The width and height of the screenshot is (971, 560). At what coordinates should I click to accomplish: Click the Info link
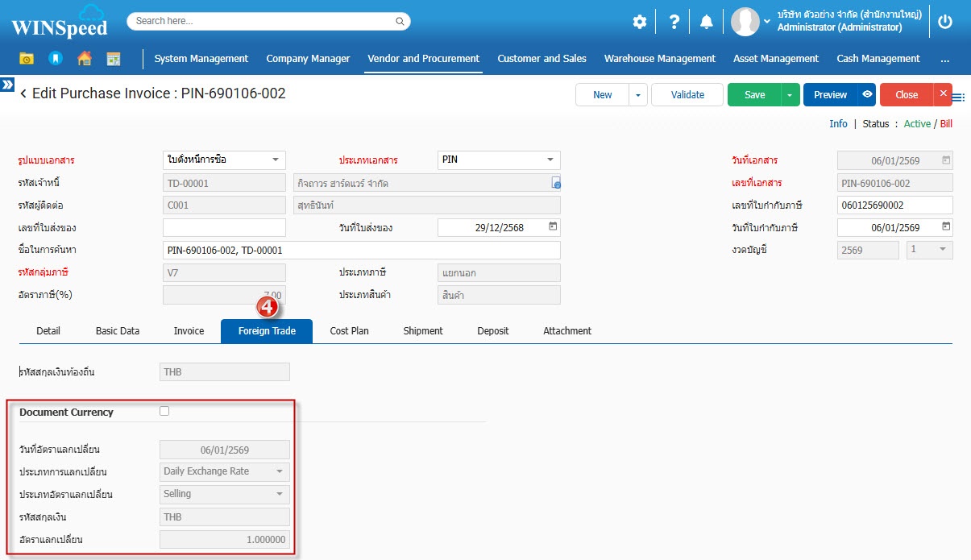[838, 124]
